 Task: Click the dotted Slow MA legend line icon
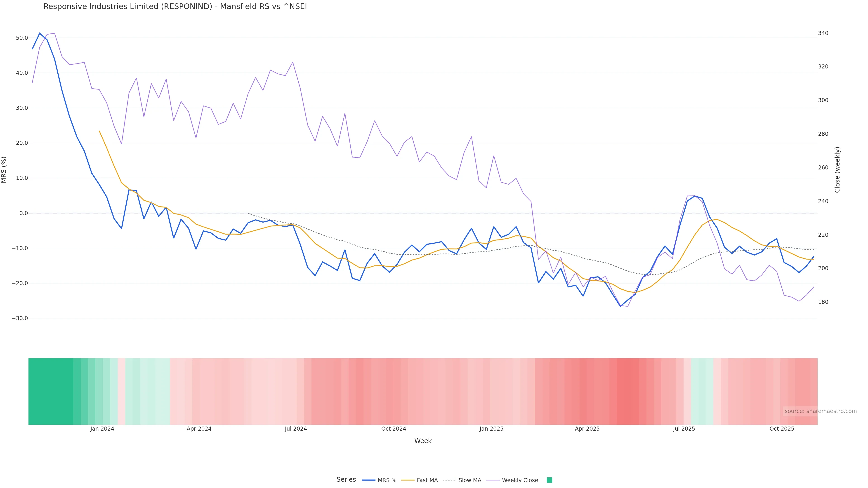point(449,480)
